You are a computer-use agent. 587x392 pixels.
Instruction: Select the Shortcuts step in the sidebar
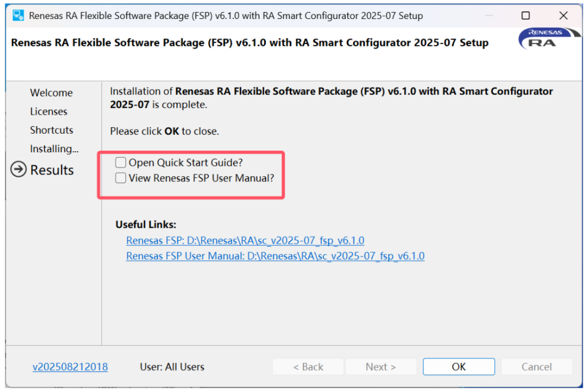point(51,130)
